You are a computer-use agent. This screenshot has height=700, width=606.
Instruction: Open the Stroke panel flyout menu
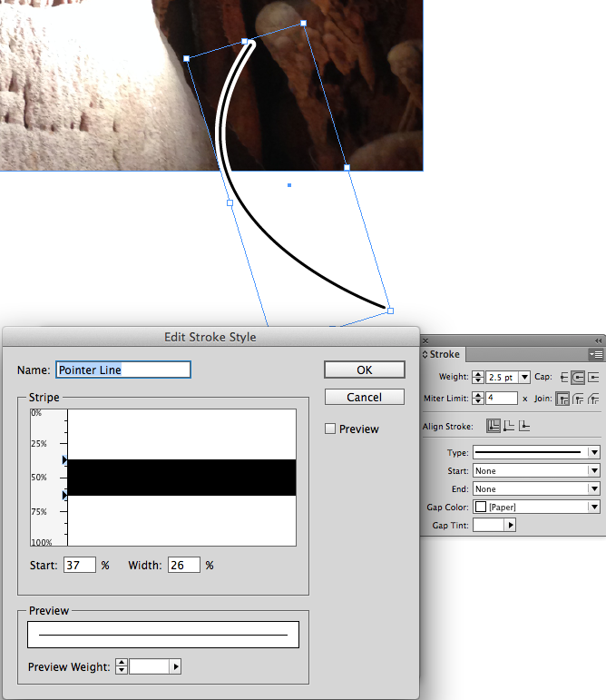(596, 354)
